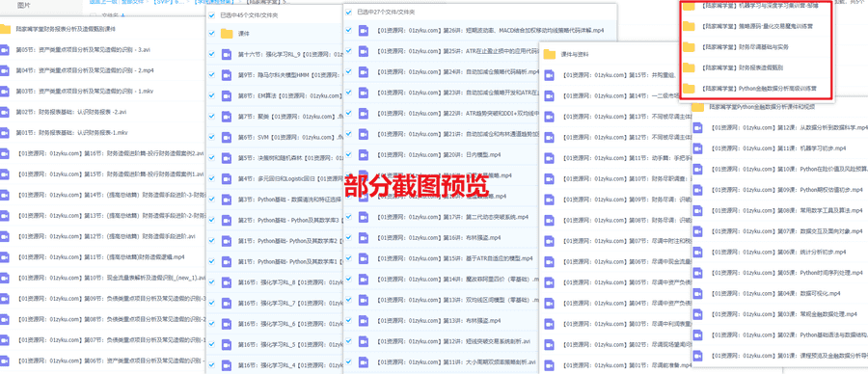Image resolution: width=868 pixels, height=374 pixels.
Task: Open file 第09课 Python期权估值初步.mp4
Action: pos(786,190)
